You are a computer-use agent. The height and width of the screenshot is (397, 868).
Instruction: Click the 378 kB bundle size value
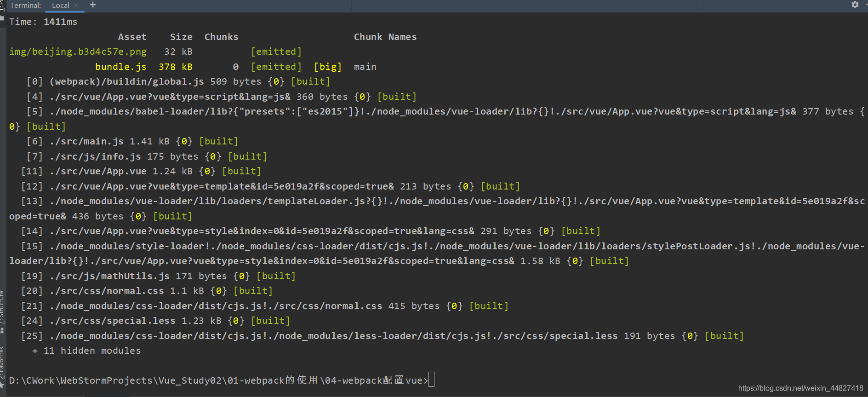point(176,67)
